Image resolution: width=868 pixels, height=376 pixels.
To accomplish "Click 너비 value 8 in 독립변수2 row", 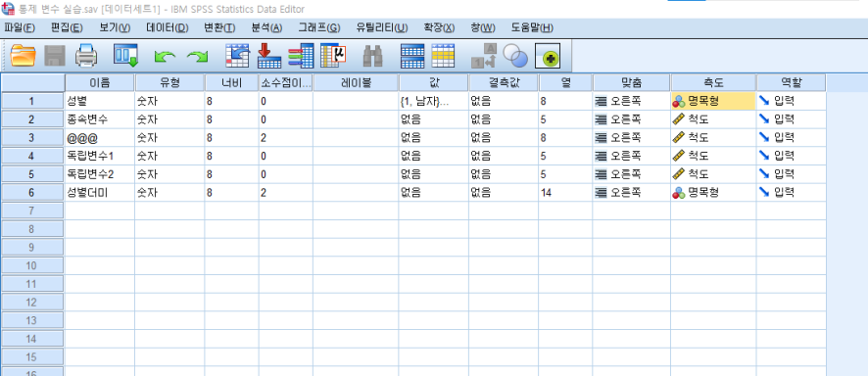I will tap(210, 174).
